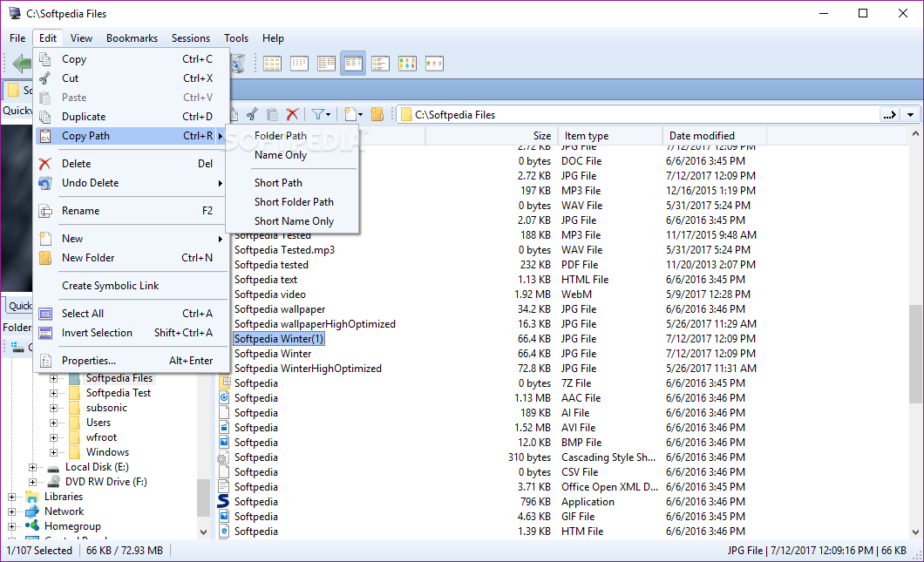Choose Folder Path in Copy Path submenu

292,136
